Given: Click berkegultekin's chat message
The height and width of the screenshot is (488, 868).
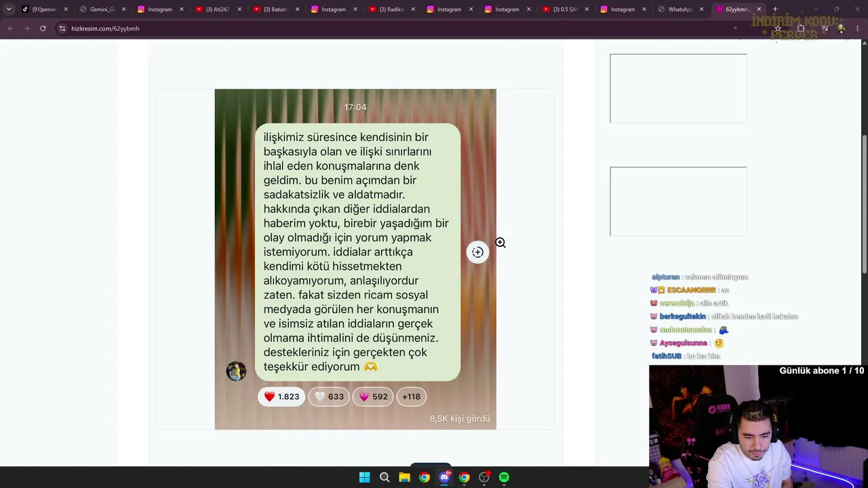Looking at the screenshot, I should tap(724, 317).
